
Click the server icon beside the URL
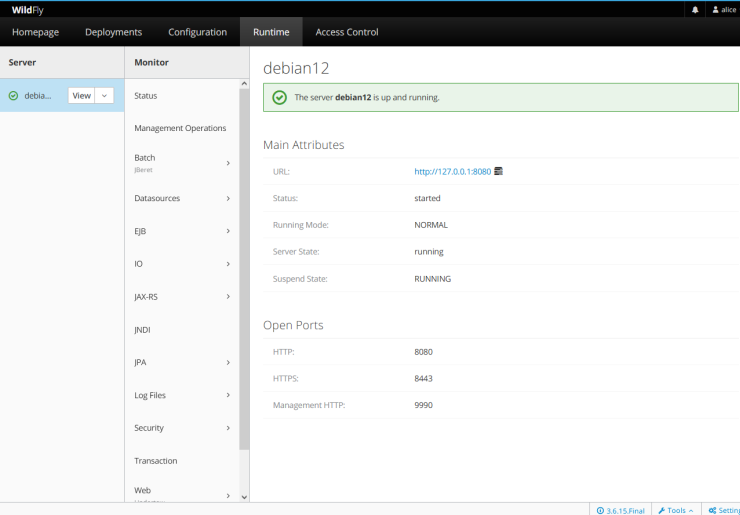498,171
